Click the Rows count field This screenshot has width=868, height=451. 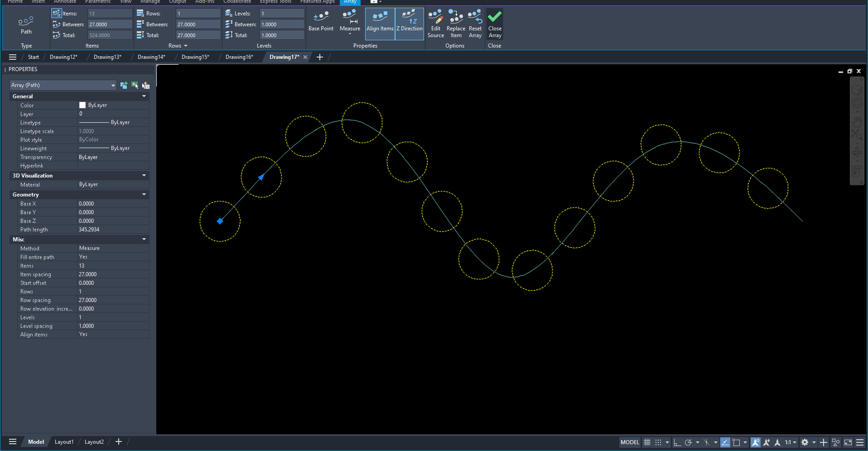click(198, 14)
